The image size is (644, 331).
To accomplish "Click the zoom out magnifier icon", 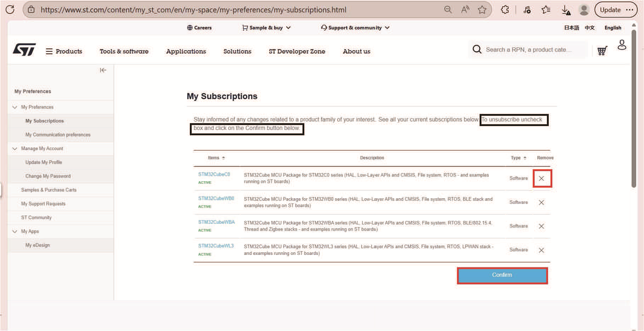I will (448, 10).
